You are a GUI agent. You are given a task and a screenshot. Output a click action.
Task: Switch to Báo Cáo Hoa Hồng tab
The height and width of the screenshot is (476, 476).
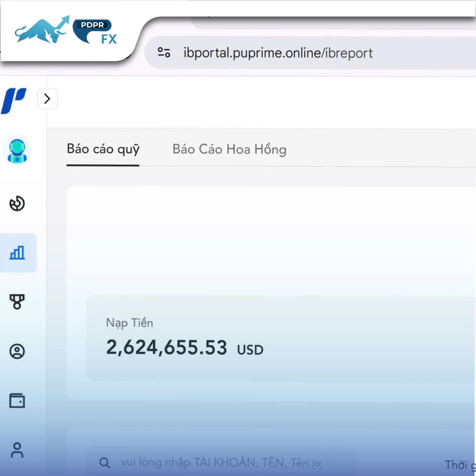pyautogui.click(x=229, y=149)
